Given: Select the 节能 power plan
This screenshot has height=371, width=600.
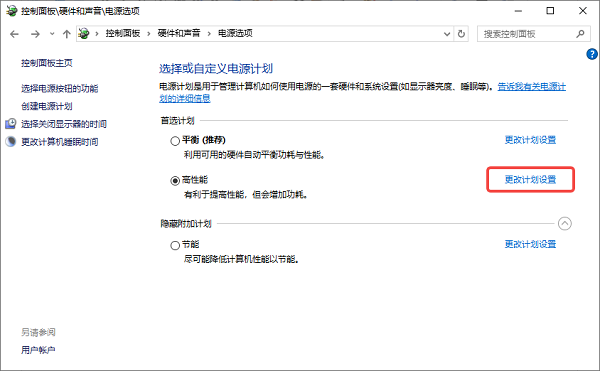Looking at the screenshot, I should pyautogui.click(x=175, y=245).
